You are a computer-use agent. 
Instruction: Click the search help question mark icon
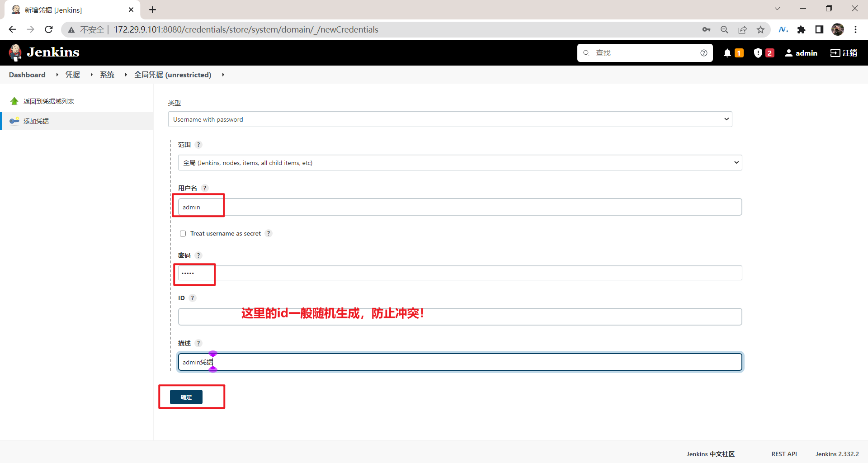pos(704,53)
